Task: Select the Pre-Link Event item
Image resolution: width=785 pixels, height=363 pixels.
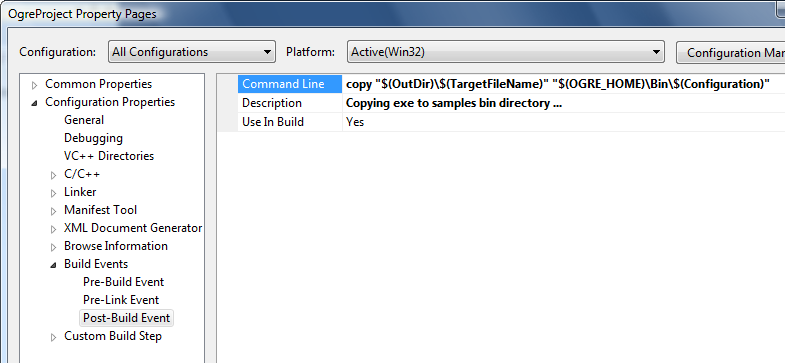Action: pyautogui.click(x=121, y=300)
